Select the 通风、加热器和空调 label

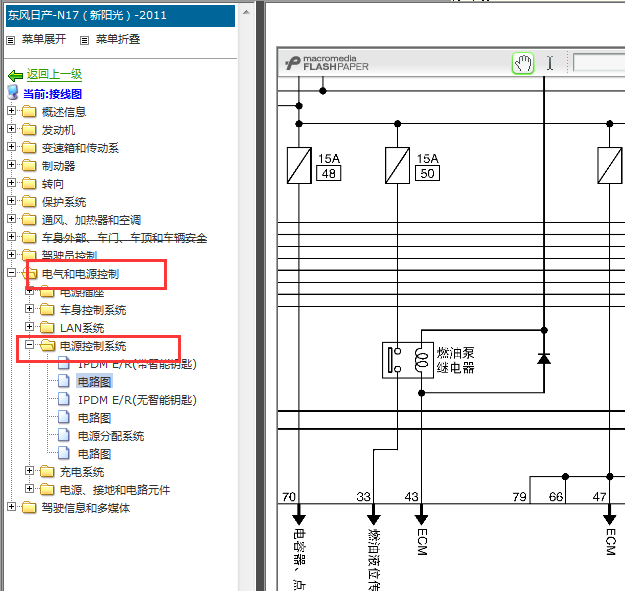pos(91,220)
